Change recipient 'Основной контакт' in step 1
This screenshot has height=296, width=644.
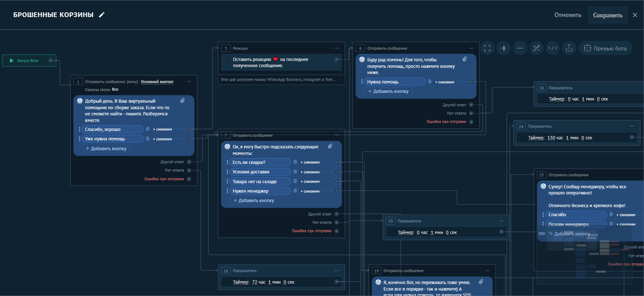coord(157,82)
